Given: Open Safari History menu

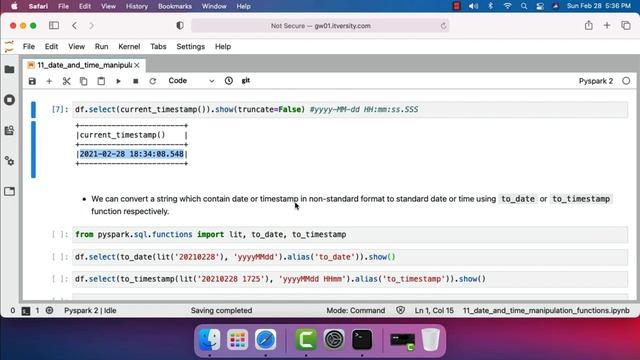Looking at the screenshot, I should coord(136,6).
